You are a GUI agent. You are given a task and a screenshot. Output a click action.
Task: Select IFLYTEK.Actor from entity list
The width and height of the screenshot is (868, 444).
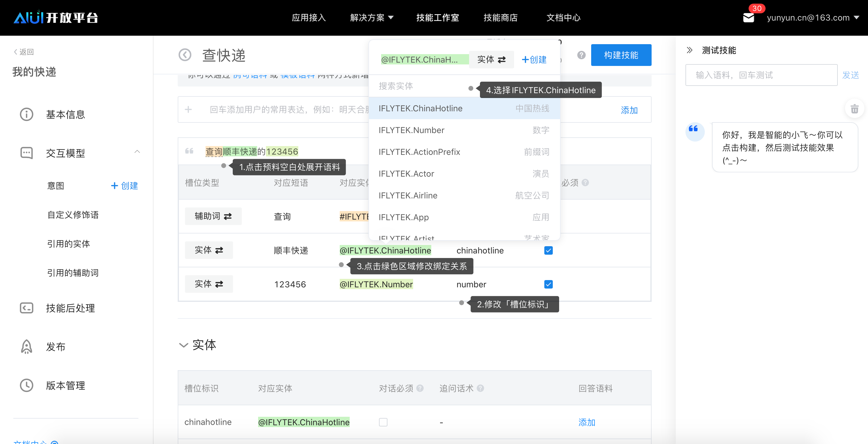464,174
